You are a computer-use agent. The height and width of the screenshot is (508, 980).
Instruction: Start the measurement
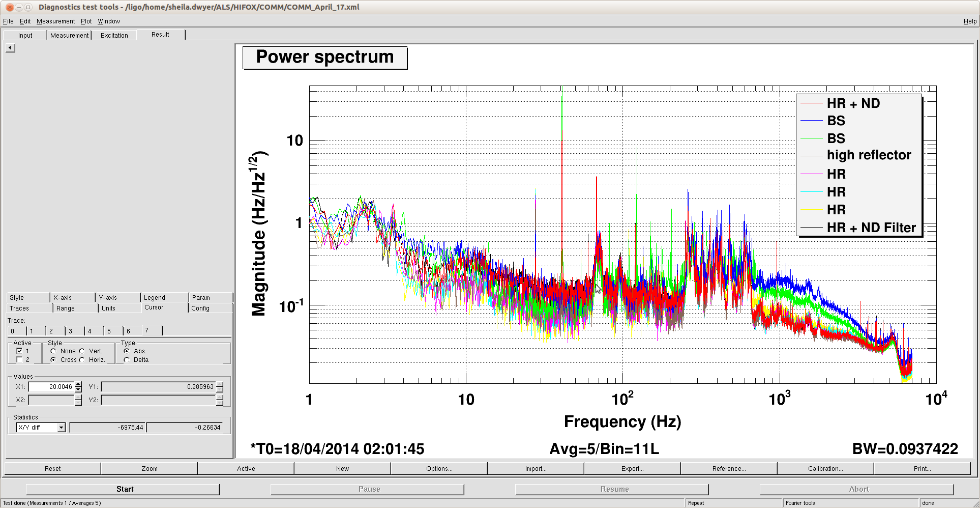pos(123,489)
